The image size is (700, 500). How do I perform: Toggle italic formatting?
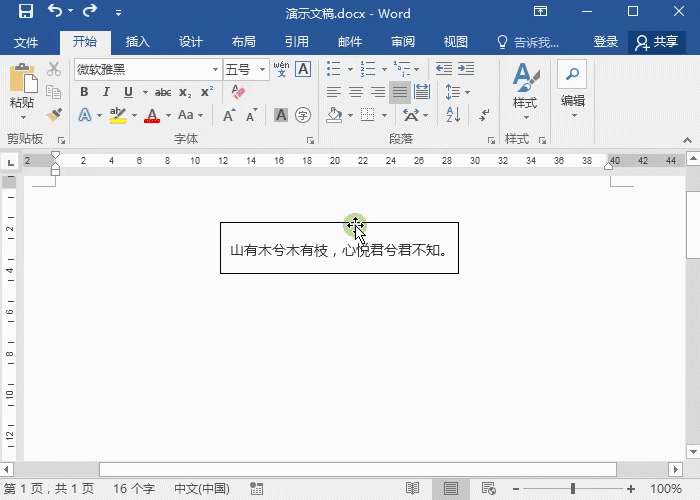point(106,92)
